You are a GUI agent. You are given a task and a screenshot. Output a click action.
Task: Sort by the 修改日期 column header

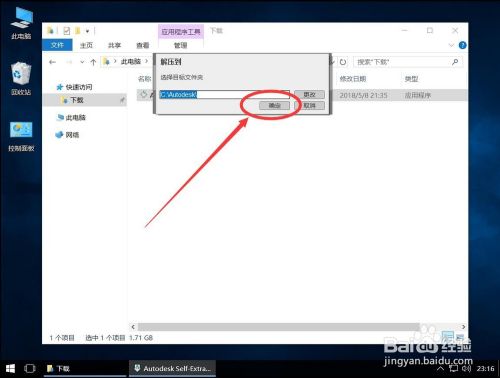click(353, 79)
